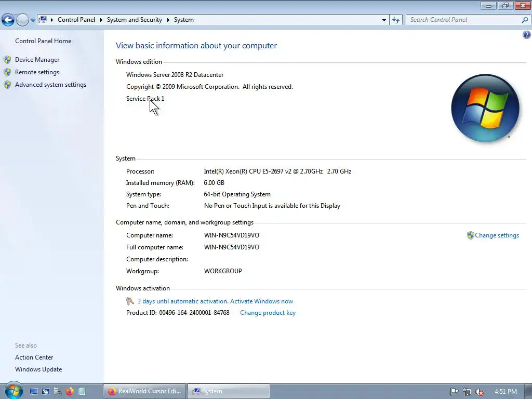Click the network tray icon
The height and width of the screenshot is (399, 532).
pos(467,392)
